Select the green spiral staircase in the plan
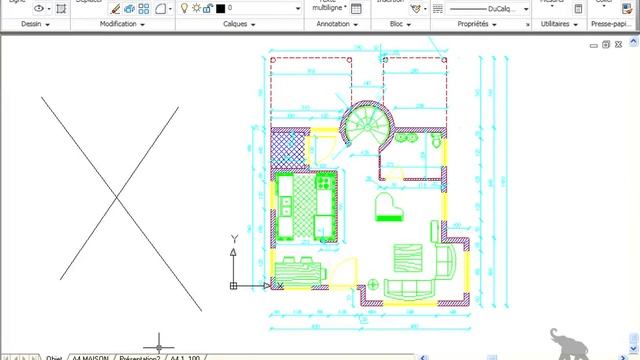 [367, 127]
